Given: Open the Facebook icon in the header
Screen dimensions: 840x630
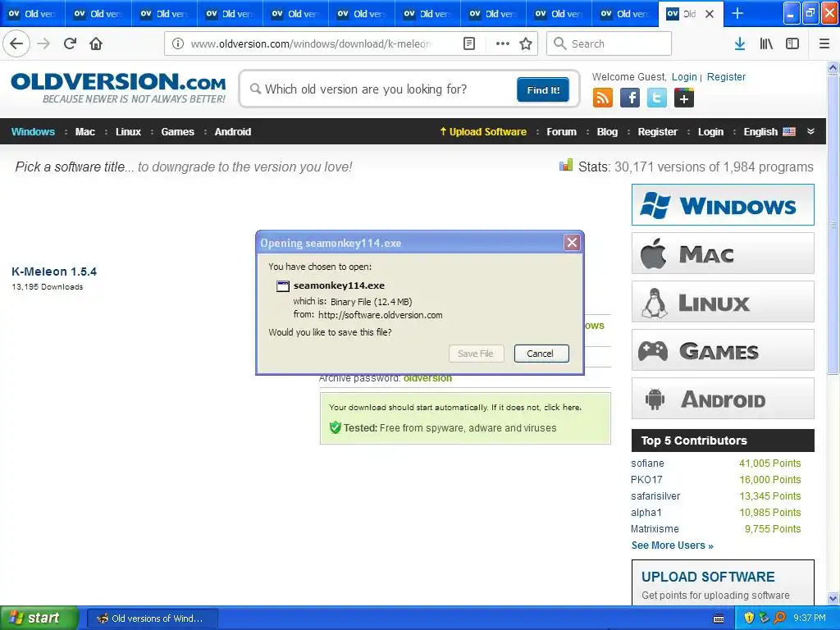Looking at the screenshot, I should click(x=630, y=98).
